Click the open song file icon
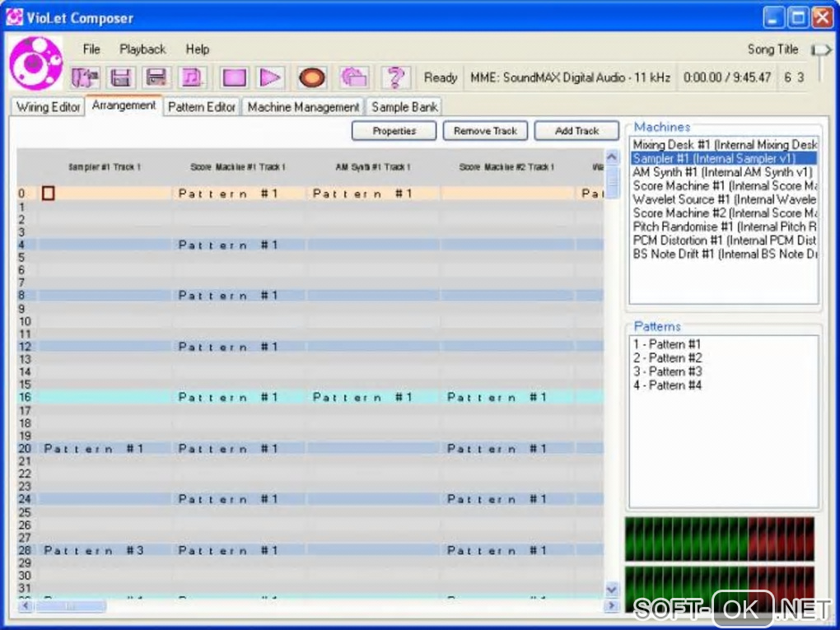 pyautogui.click(x=85, y=77)
